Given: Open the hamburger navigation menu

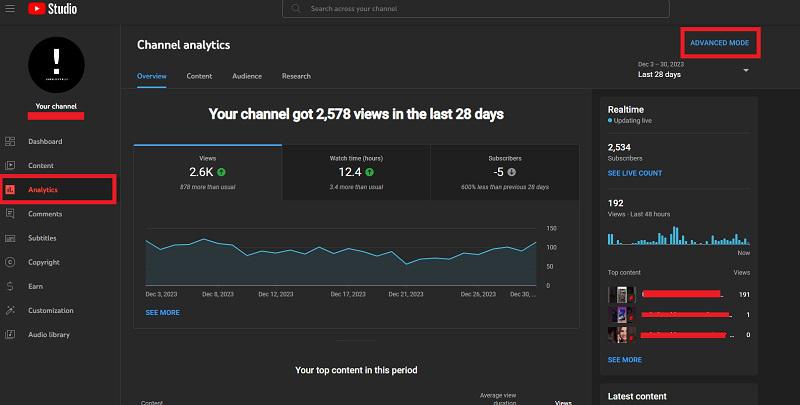Looking at the screenshot, I should [10, 9].
